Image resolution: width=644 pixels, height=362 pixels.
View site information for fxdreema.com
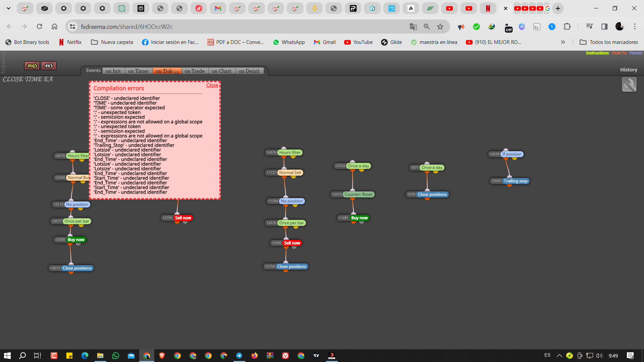(72, 26)
